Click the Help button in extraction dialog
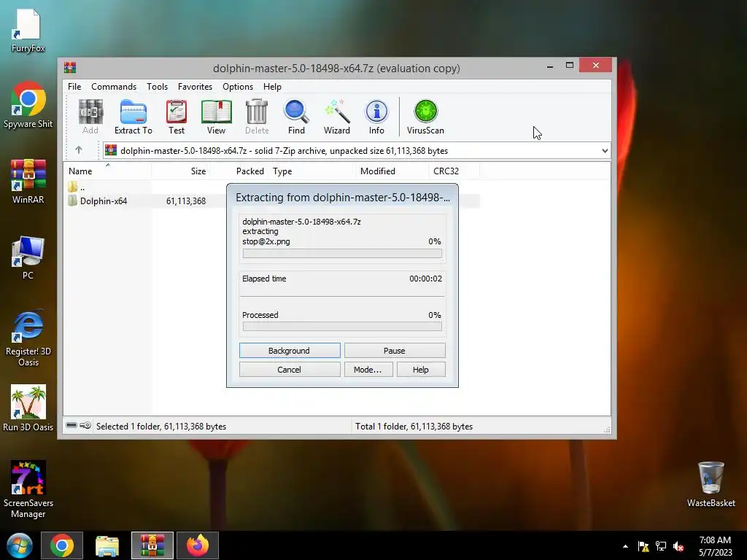This screenshot has height=560, width=747. point(421,370)
